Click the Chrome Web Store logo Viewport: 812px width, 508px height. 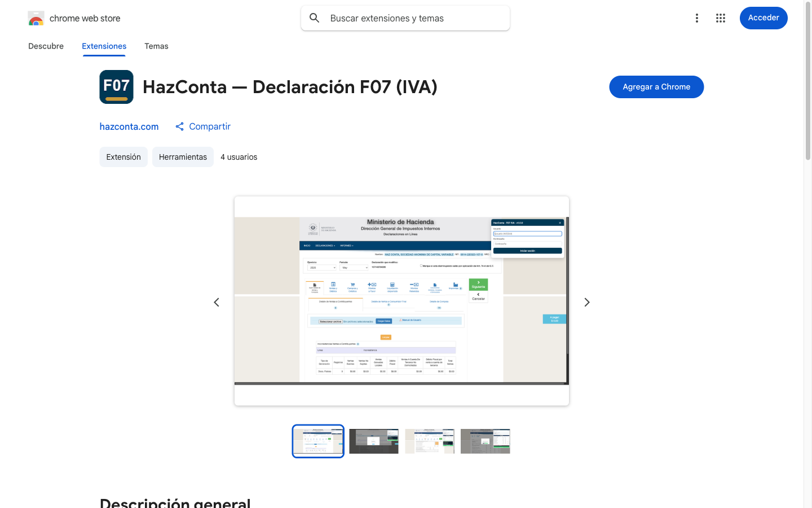36,19
